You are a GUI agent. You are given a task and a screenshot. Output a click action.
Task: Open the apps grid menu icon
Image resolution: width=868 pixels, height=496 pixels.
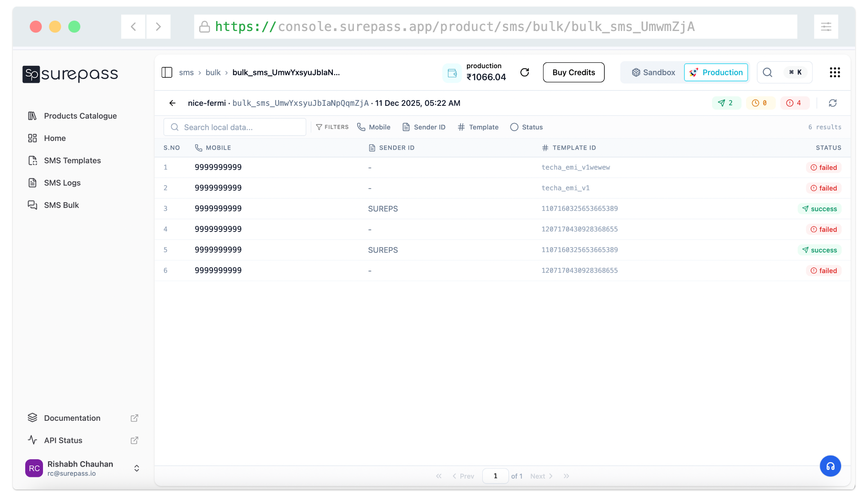835,72
